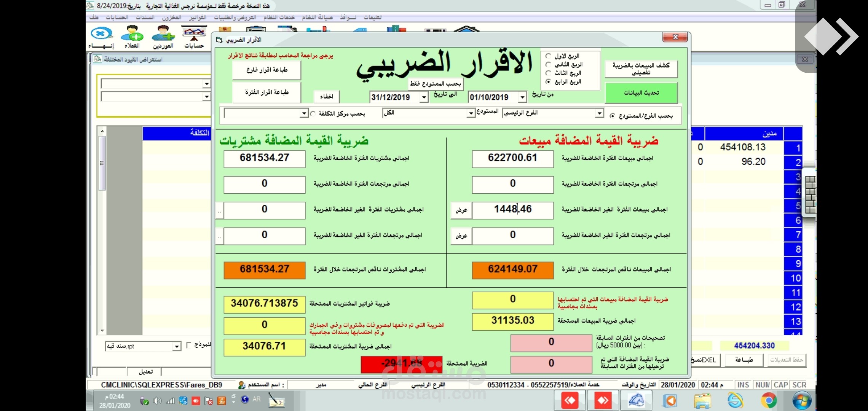Select the first quarter radio button
Viewport: 868px width, 411px height.
coord(548,56)
